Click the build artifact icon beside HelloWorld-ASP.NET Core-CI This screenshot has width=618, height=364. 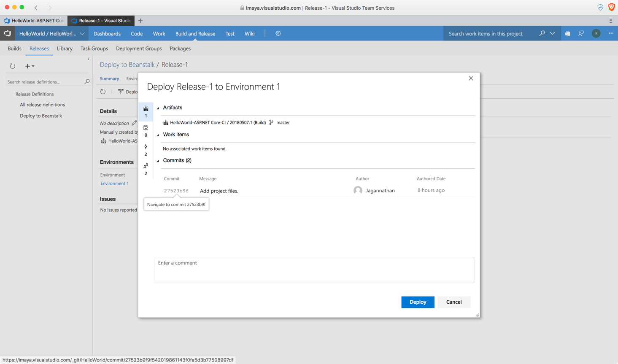click(166, 122)
